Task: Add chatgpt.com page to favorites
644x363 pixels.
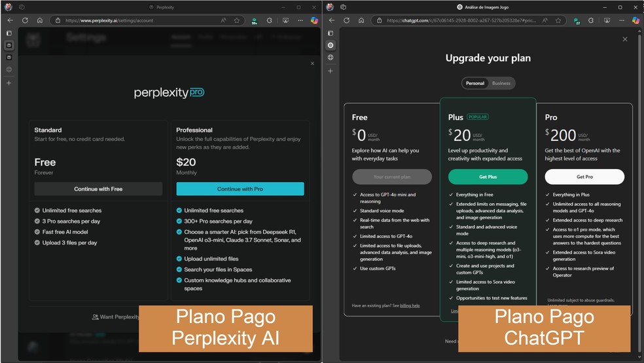Action: point(558,20)
